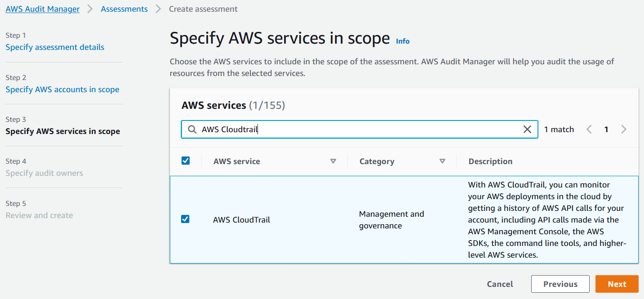Select page number 1 in pagination

(x=606, y=129)
